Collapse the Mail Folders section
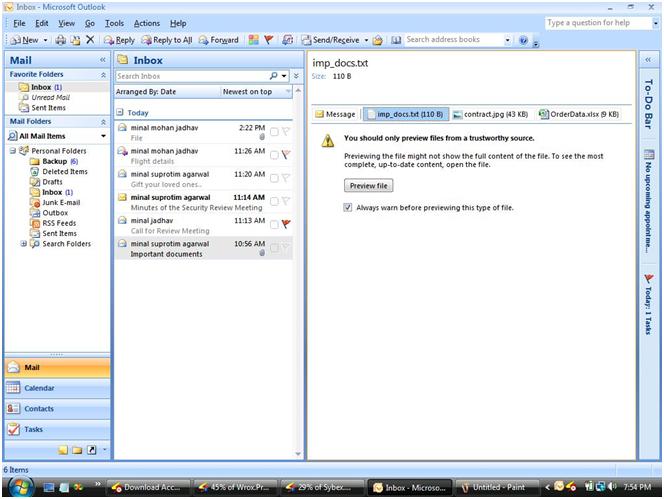The height and width of the screenshot is (499, 664). coord(103,122)
